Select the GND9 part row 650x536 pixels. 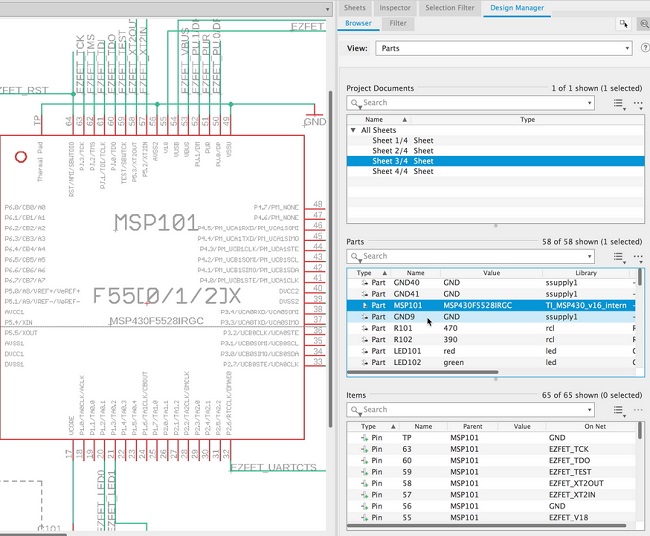(491, 317)
